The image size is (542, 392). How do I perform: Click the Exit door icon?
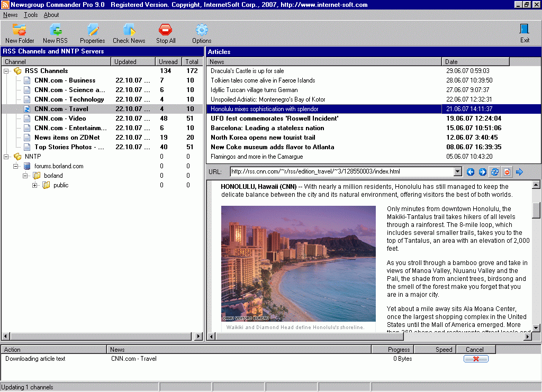coord(525,30)
